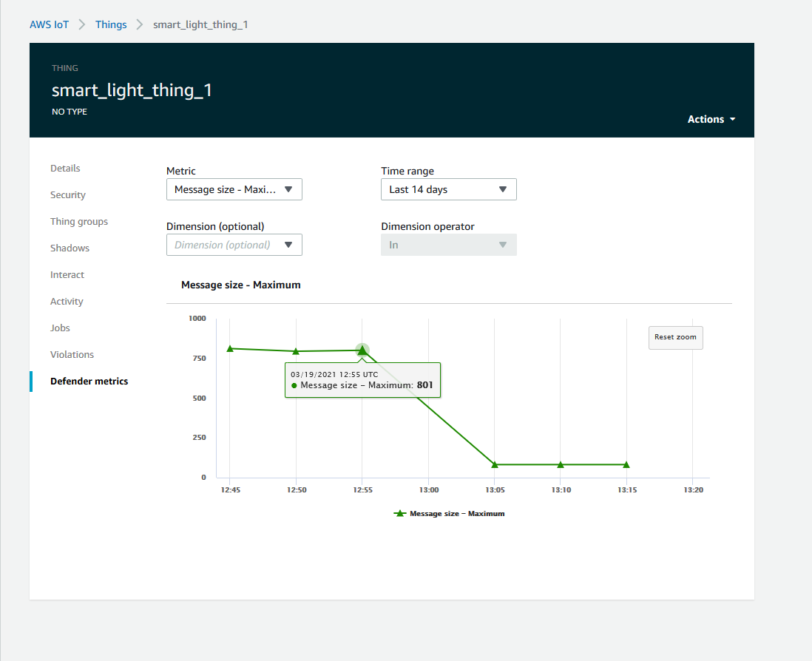This screenshot has width=812, height=661.
Task: Click the highlighted 12:55 data point
Action: pyautogui.click(x=362, y=350)
